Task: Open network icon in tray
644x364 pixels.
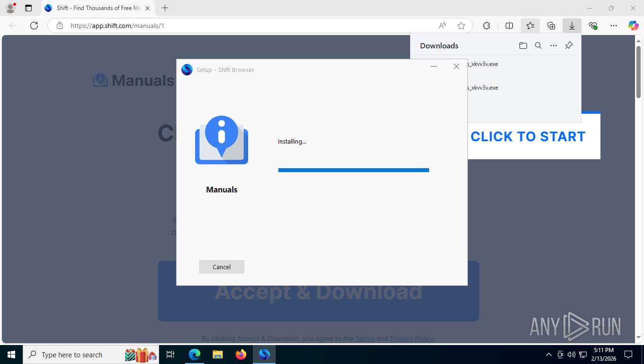Action: point(583,355)
